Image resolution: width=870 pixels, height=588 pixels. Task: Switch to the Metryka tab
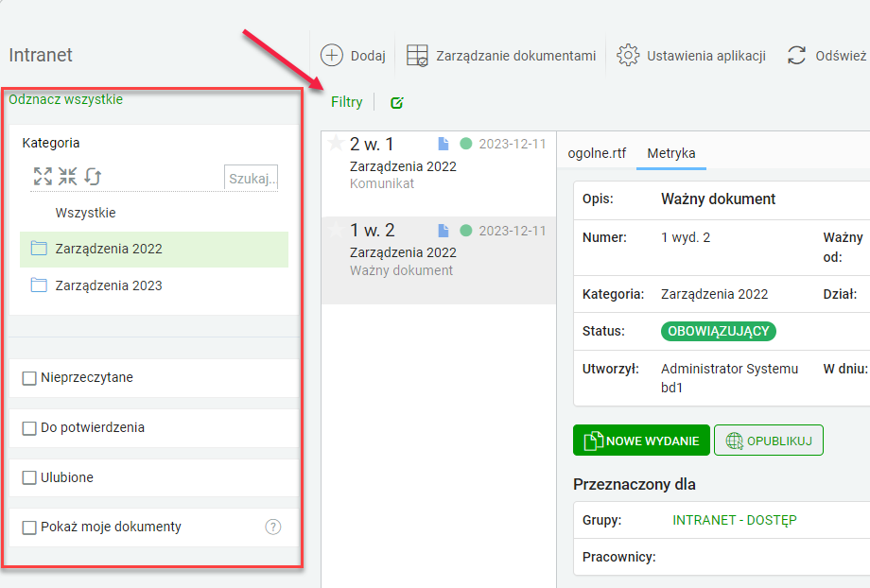[671, 153]
